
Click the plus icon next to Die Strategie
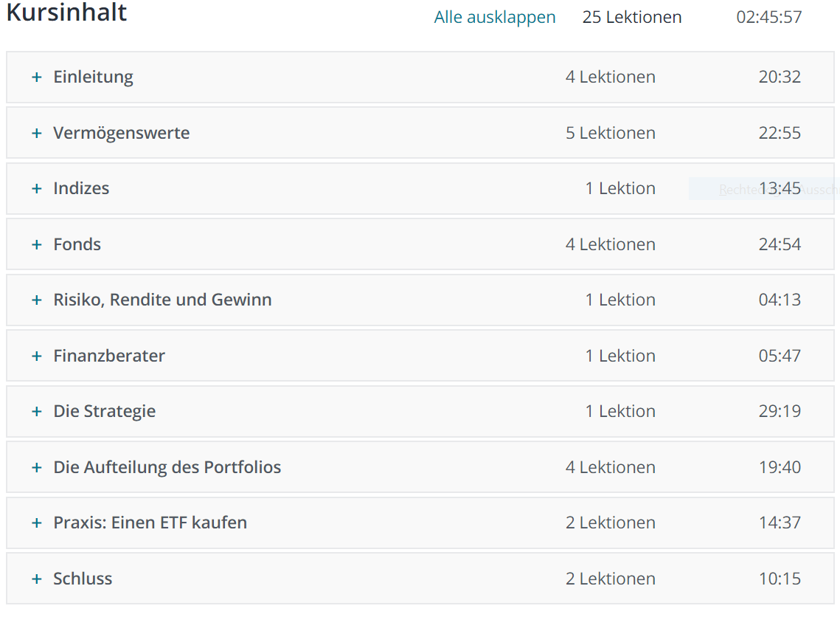[x=36, y=412]
